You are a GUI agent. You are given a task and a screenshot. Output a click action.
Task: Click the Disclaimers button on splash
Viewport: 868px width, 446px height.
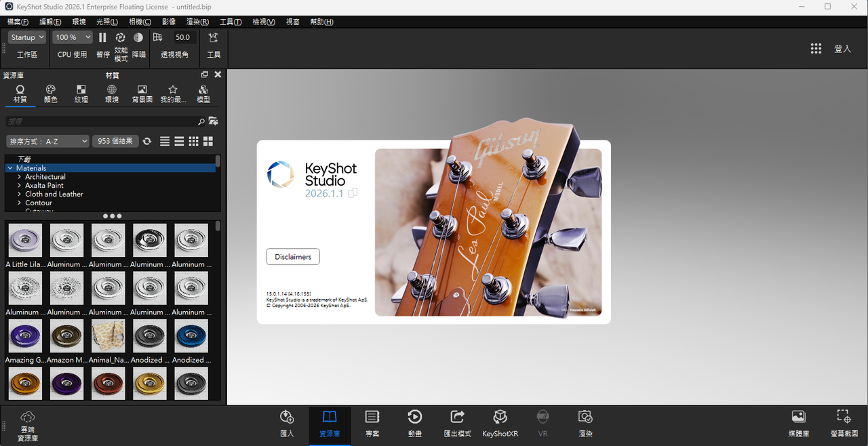293,257
